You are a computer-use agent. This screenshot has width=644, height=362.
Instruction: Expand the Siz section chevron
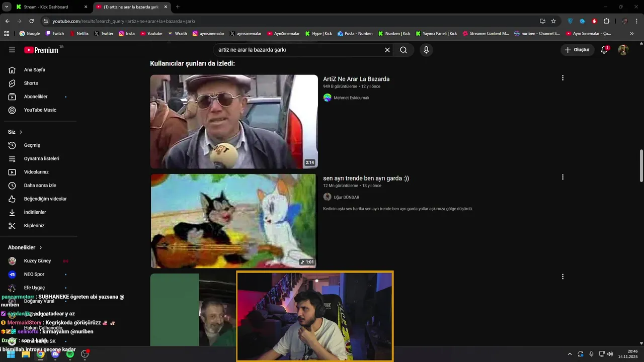pos(21,132)
